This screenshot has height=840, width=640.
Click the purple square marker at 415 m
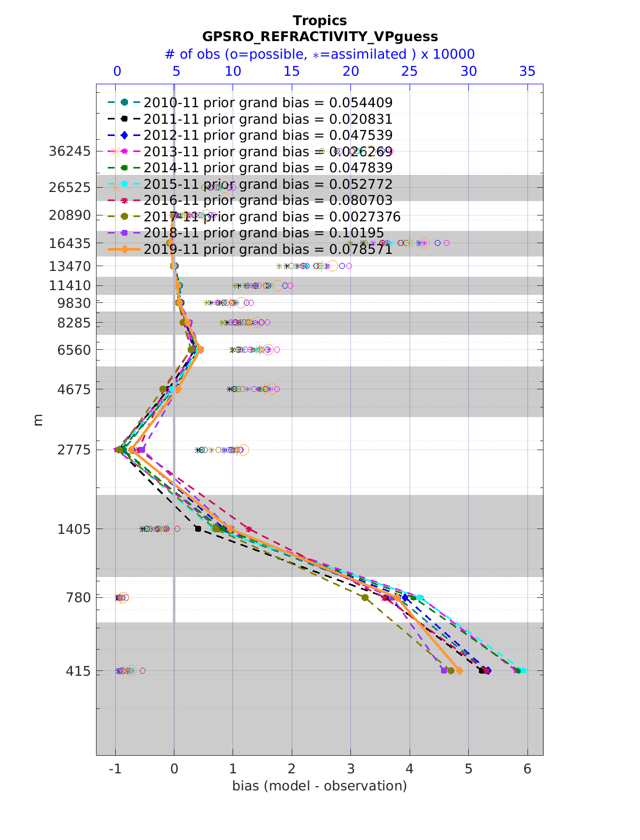tap(444, 670)
